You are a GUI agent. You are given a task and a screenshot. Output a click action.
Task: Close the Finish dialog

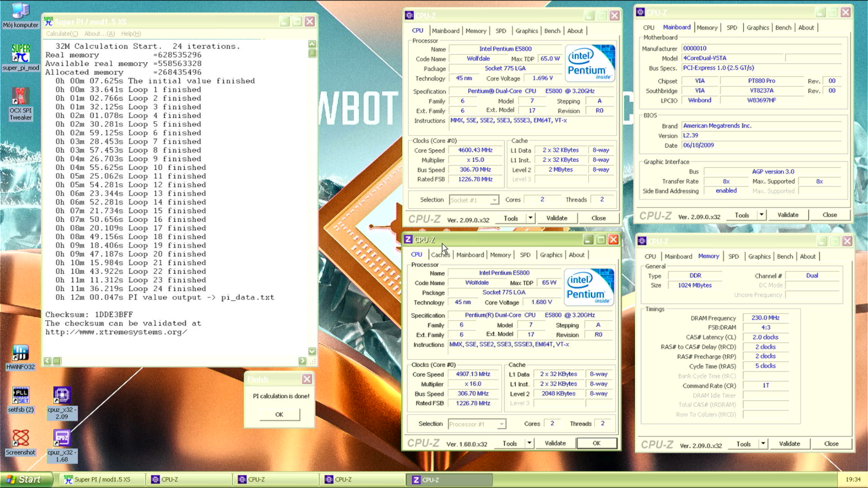(x=307, y=379)
